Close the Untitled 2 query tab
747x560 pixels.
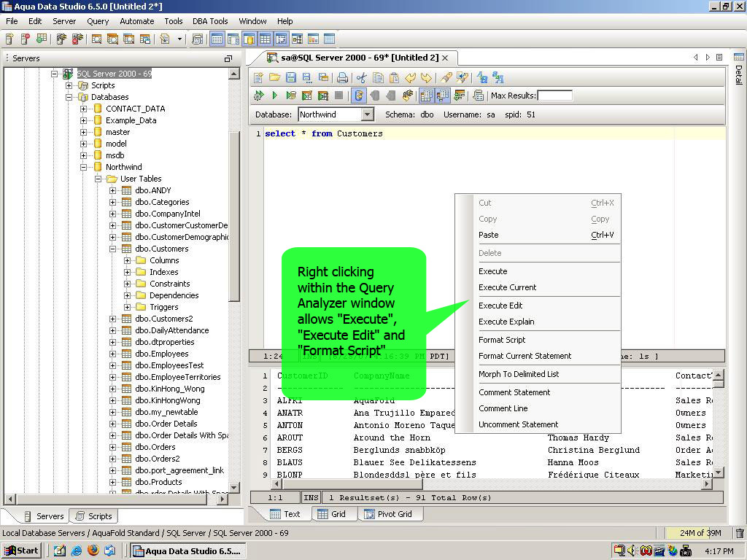tap(445, 58)
